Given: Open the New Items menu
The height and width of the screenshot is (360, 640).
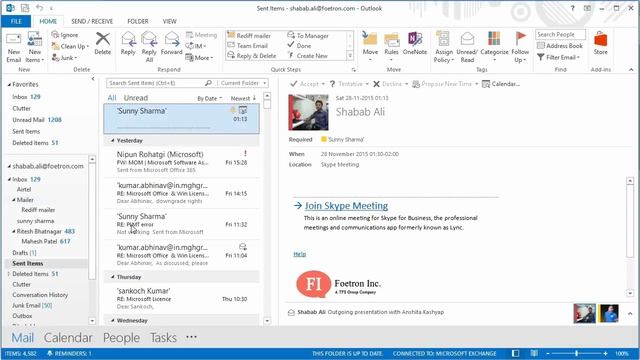Looking at the screenshot, I should (x=34, y=48).
